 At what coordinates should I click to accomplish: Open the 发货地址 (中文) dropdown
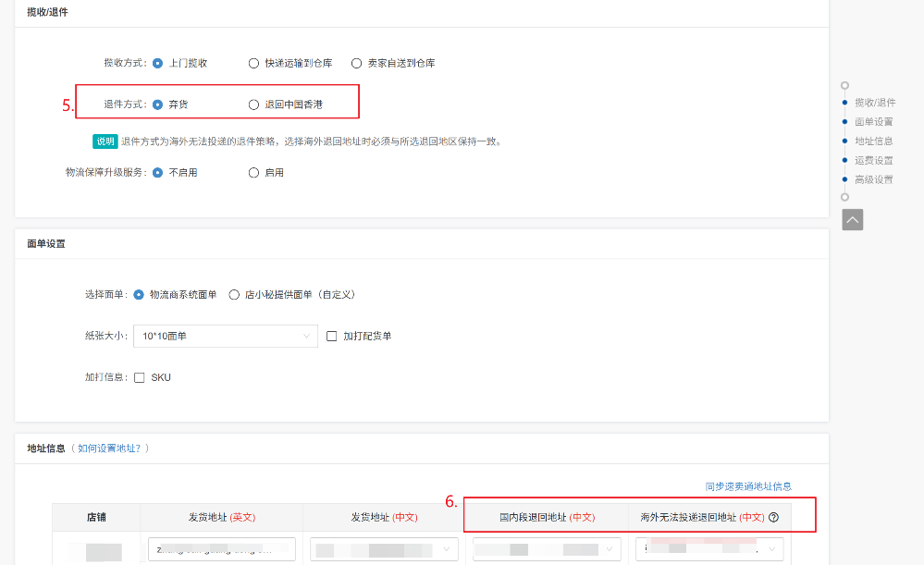click(x=384, y=549)
